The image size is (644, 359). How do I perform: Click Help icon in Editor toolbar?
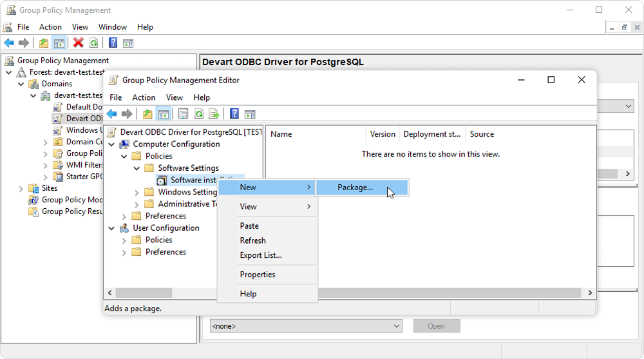pos(234,114)
